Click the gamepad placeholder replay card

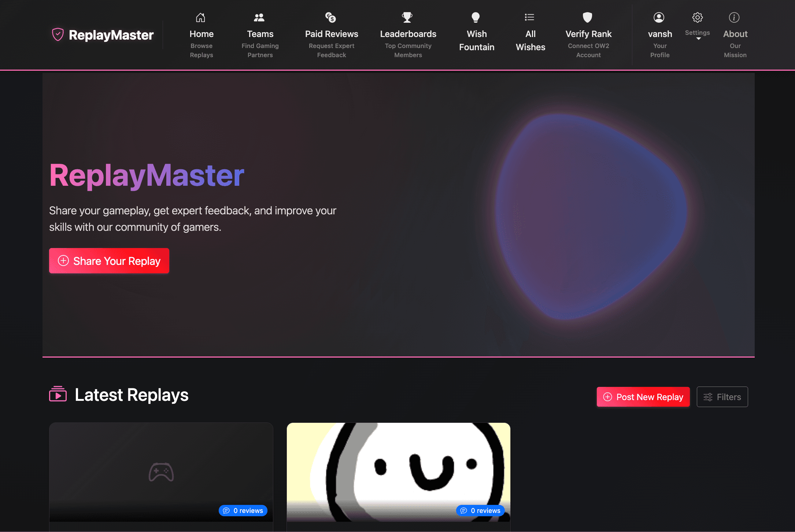tap(161, 473)
